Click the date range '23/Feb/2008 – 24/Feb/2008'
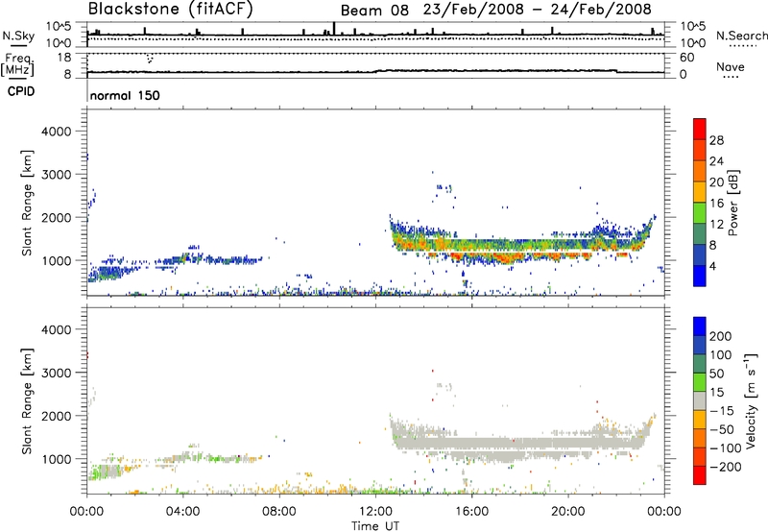Viewport: 768px width, 532px height. click(538, 10)
